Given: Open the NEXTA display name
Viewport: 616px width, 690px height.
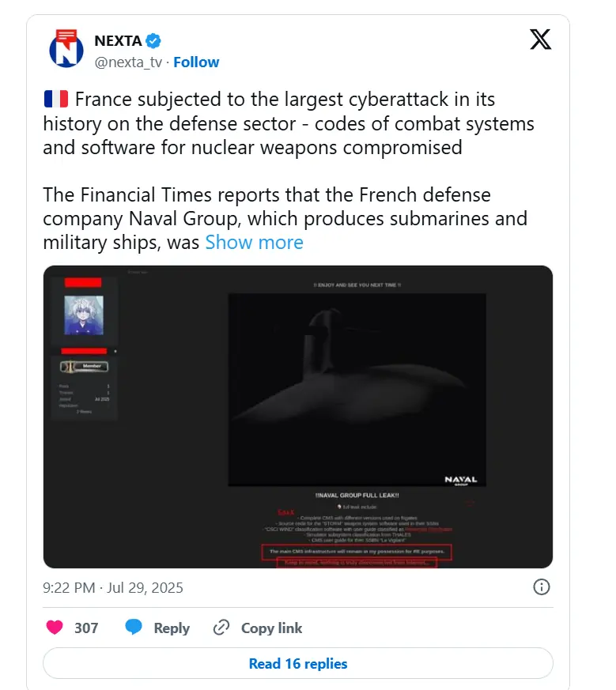Looking at the screenshot, I should point(118,41).
